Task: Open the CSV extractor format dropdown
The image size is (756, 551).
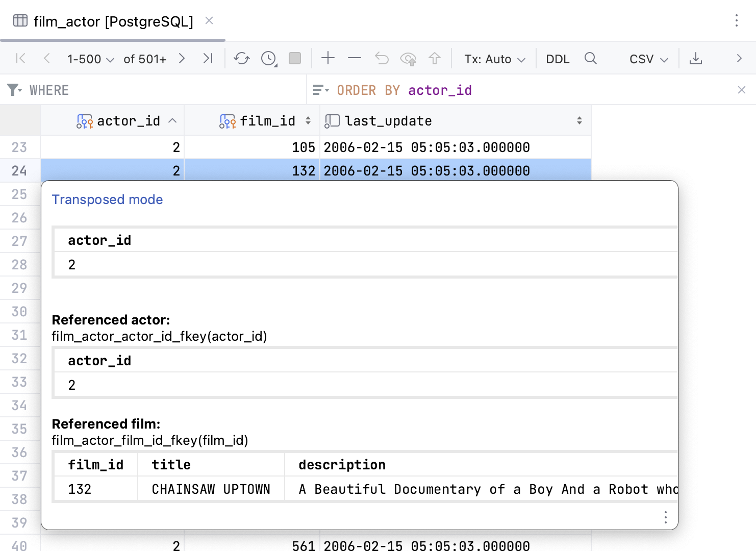Action: [x=647, y=58]
